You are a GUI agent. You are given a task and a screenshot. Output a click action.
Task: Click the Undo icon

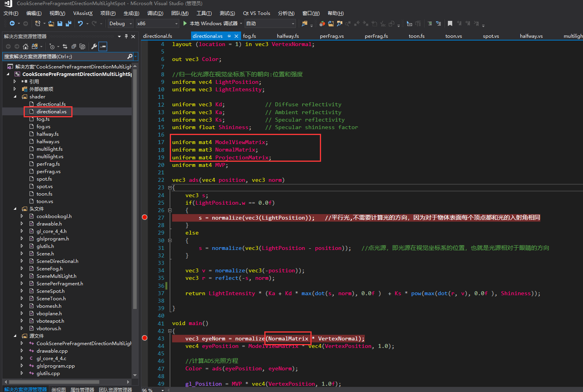81,24
